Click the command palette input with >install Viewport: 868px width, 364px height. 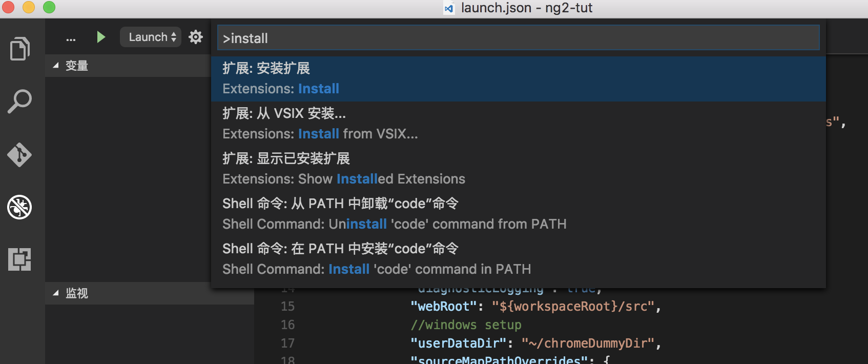(x=518, y=38)
